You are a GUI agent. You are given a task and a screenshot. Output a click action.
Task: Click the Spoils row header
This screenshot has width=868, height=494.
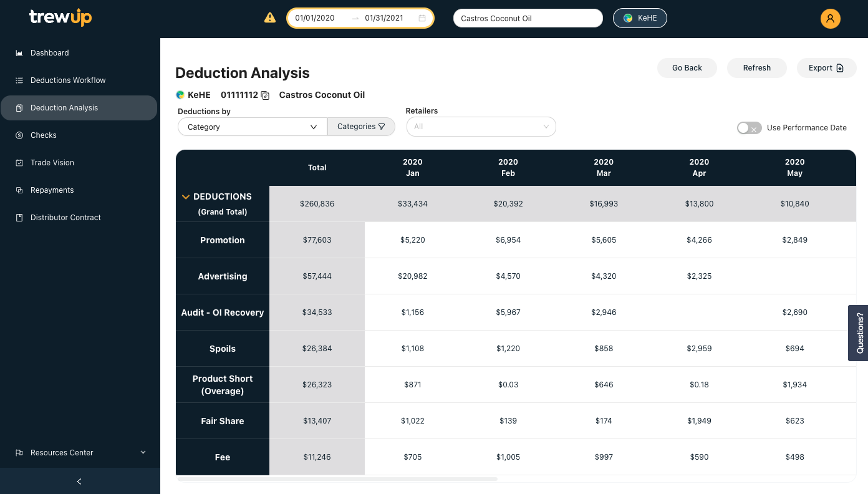tap(223, 349)
